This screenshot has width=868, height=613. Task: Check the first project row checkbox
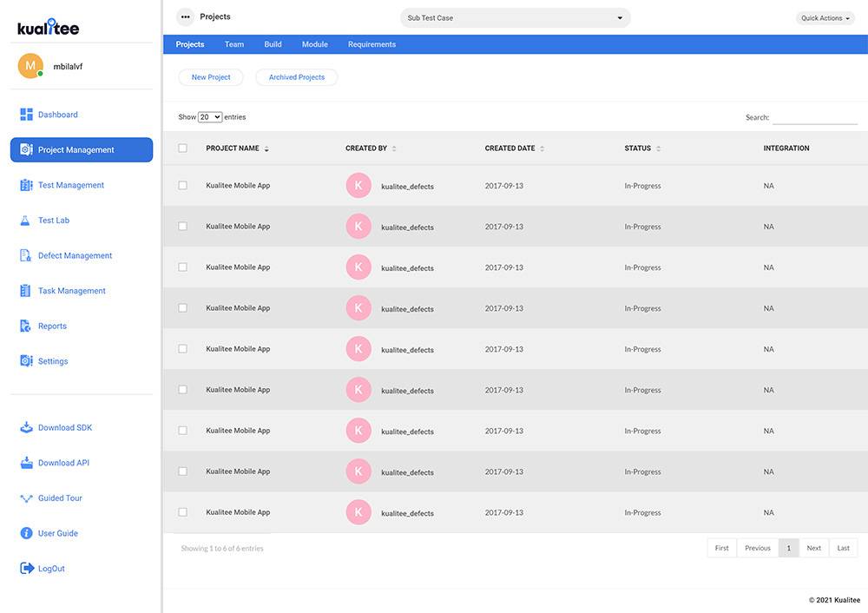tap(182, 186)
